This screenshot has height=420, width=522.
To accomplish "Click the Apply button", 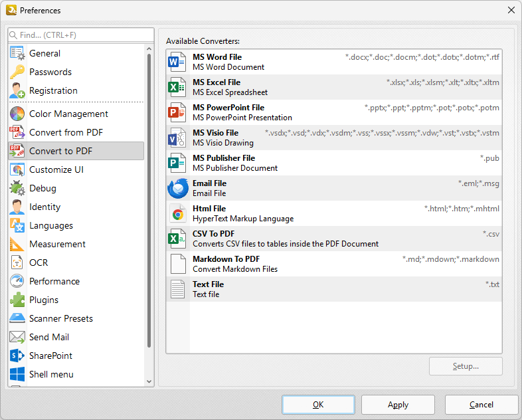I will pos(398,405).
